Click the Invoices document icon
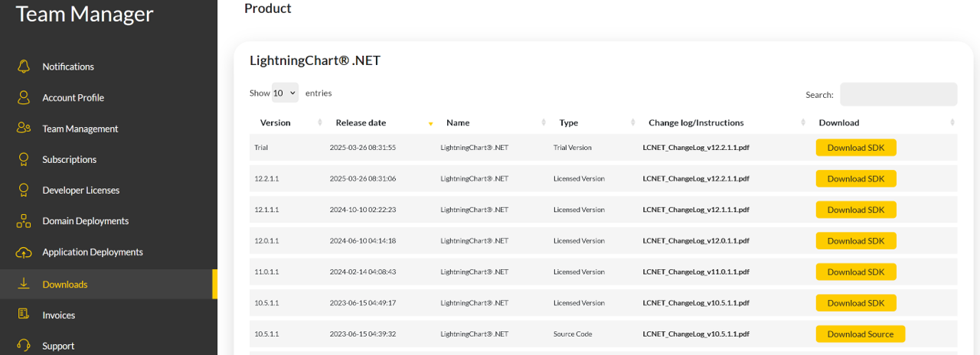Screen dimensions: 980x355 (x=24, y=314)
